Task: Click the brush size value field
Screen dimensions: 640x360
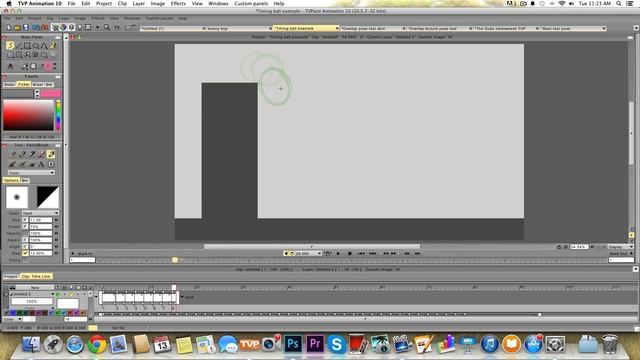Action: 40,220
